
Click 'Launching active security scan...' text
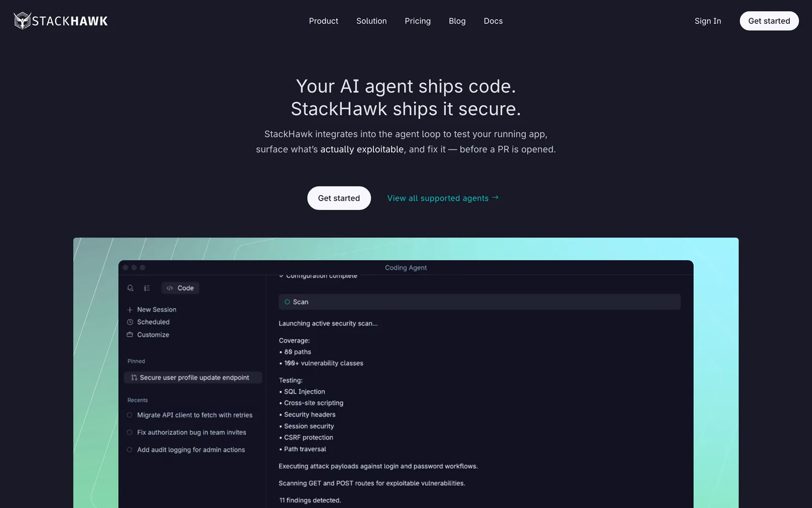[x=328, y=323]
